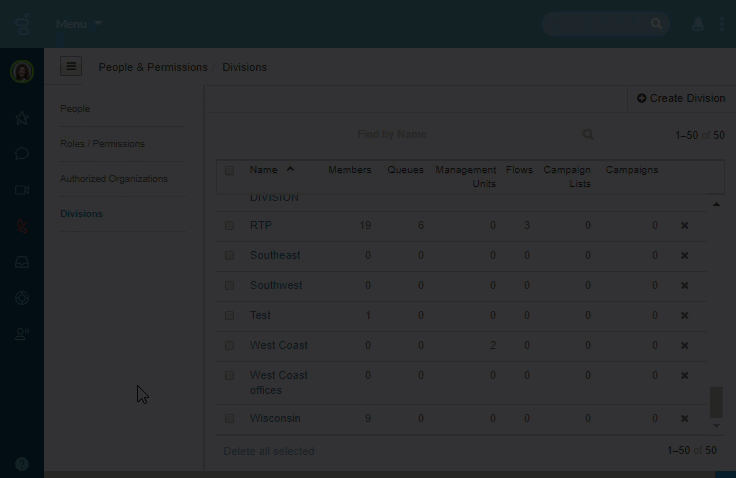Viewport: 736px width, 478px height.
Task: Check the RTP row checkbox
Action: (229, 225)
